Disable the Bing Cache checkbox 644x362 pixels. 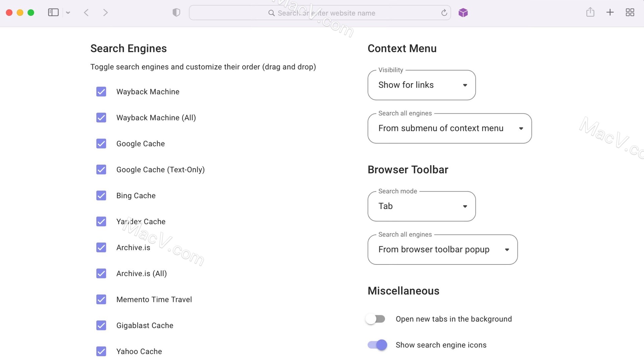[x=101, y=195]
